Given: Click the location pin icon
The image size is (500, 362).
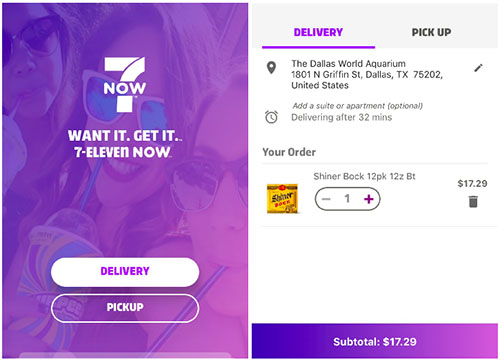Looking at the screenshot, I should coord(272,68).
